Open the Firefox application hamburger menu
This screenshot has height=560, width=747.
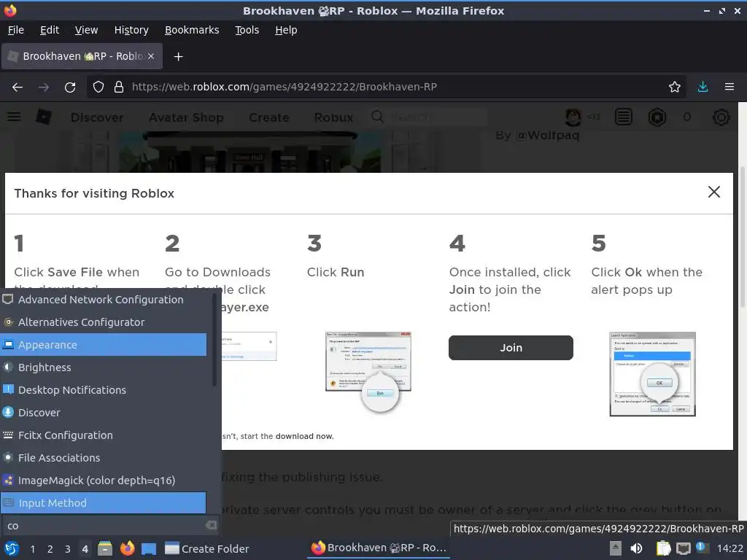pos(729,87)
